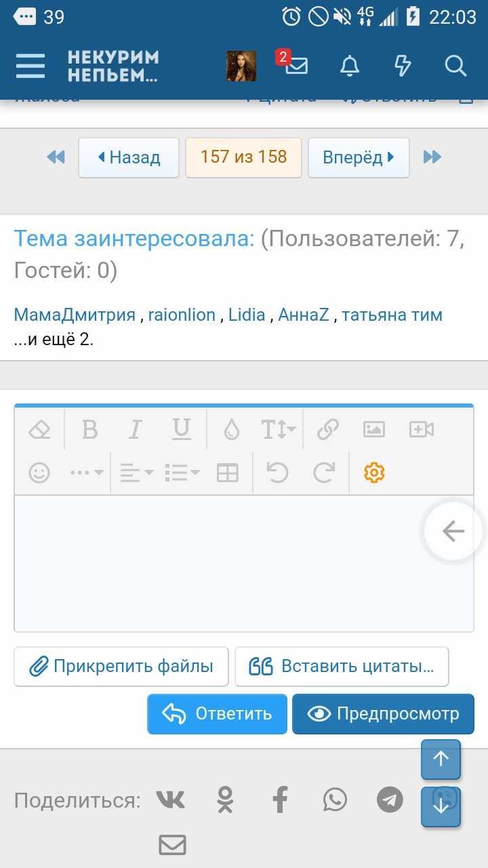Insert an image into the reply
488x868 pixels.
coord(374,429)
